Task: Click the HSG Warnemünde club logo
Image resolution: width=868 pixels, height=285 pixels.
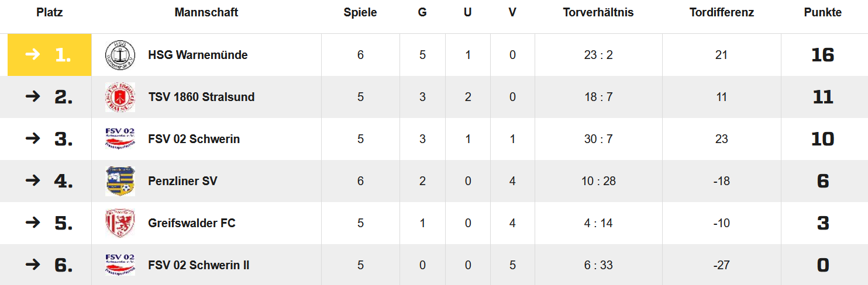Action: click(x=120, y=55)
